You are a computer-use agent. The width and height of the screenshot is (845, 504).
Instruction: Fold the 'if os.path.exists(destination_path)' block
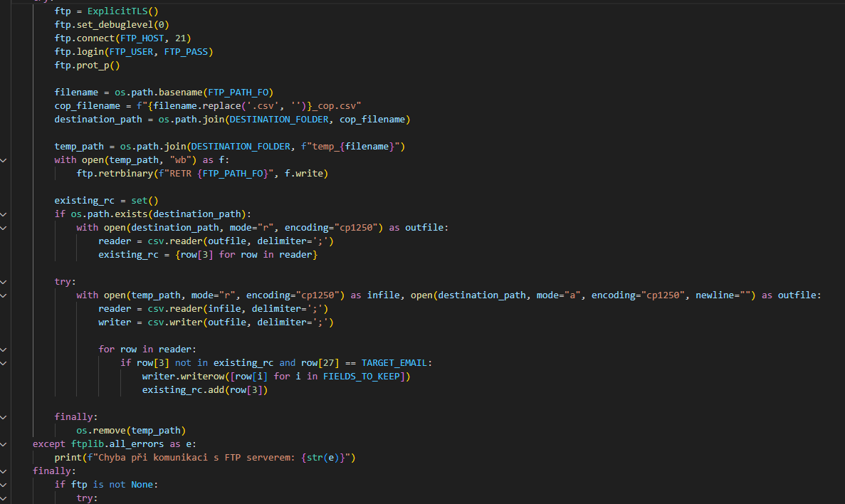coord(4,214)
